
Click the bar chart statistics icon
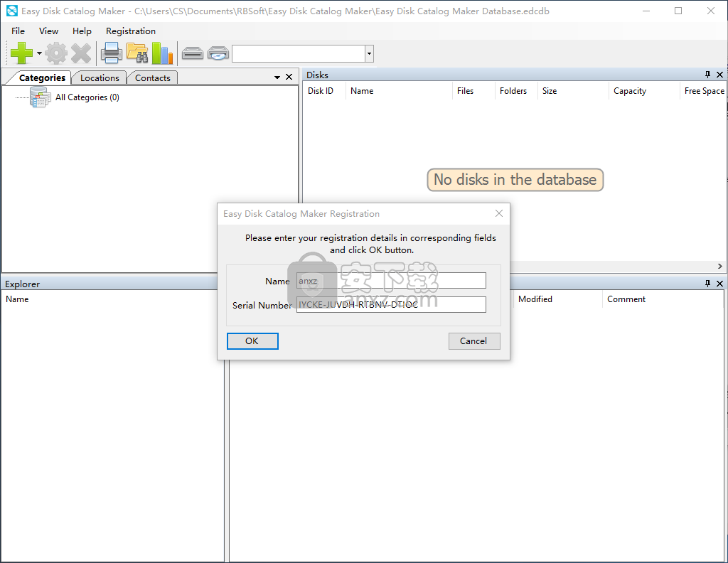(x=162, y=53)
